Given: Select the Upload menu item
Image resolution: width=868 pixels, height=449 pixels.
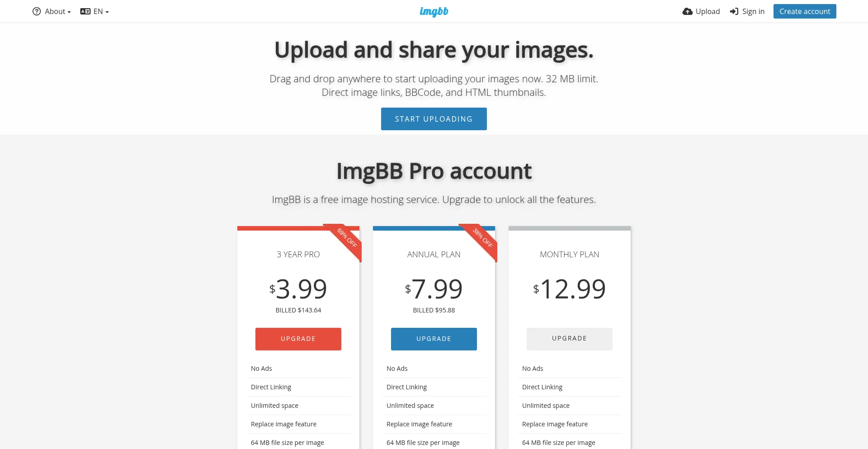Looking at the screenshot, I should click(x=701, y=11).
